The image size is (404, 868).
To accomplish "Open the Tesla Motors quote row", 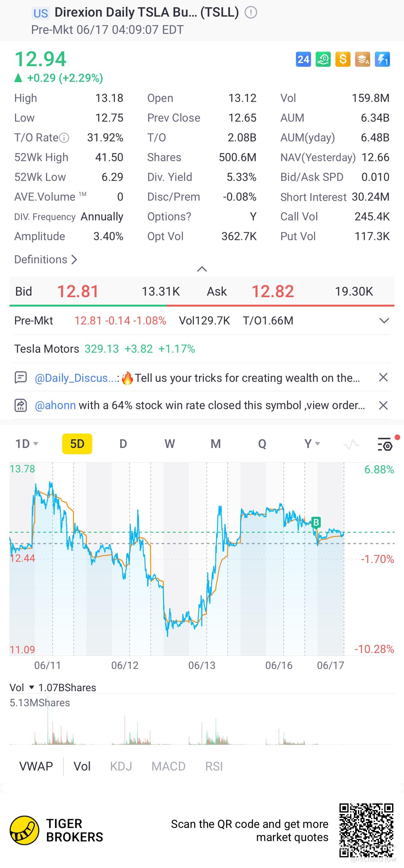I will pos(104,349).
